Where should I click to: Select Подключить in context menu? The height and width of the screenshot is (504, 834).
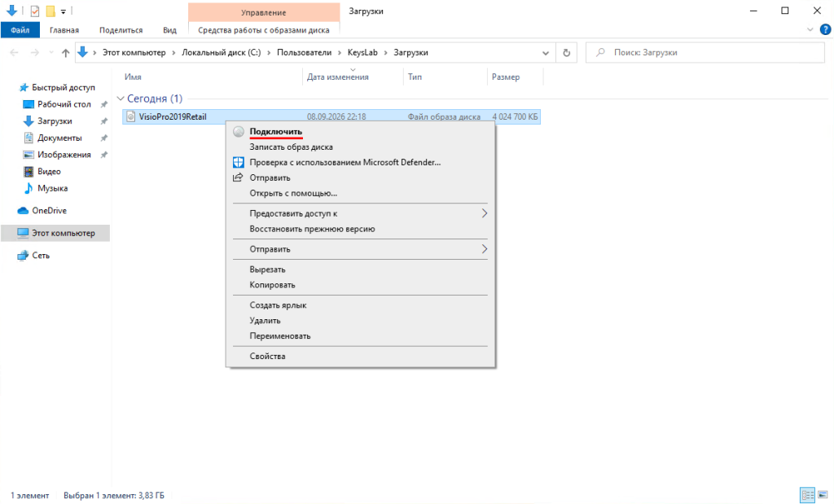tap(361, 131)
